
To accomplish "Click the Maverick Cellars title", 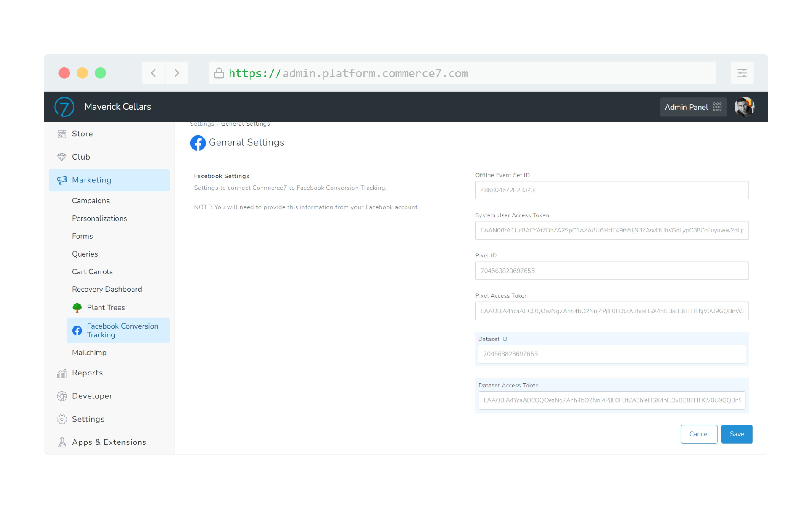I will (118, 107).
